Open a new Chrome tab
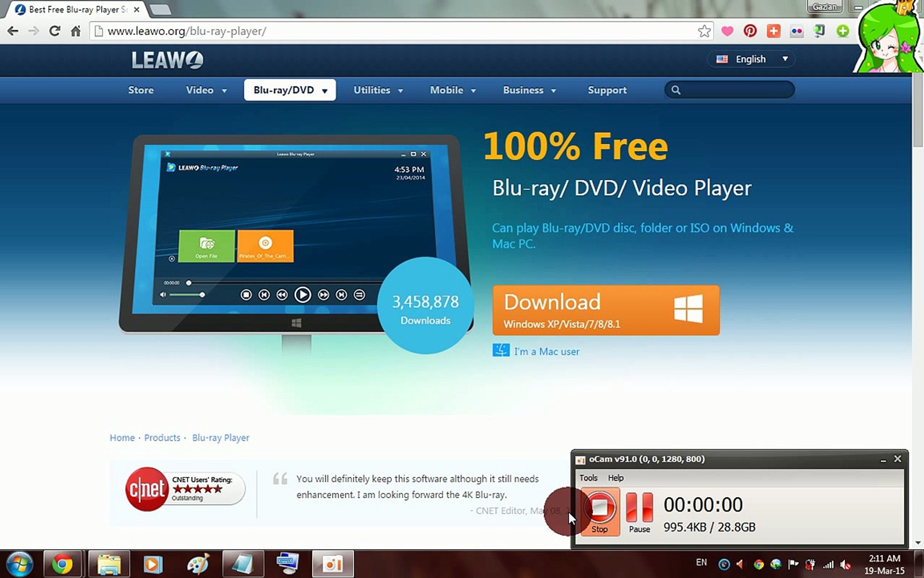924x578 pixels. [159, 10]
